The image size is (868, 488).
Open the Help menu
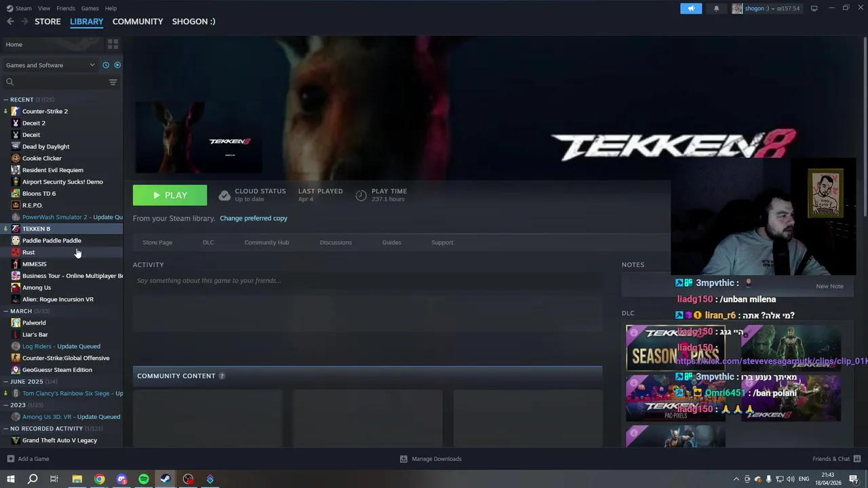tap(111, 8)
